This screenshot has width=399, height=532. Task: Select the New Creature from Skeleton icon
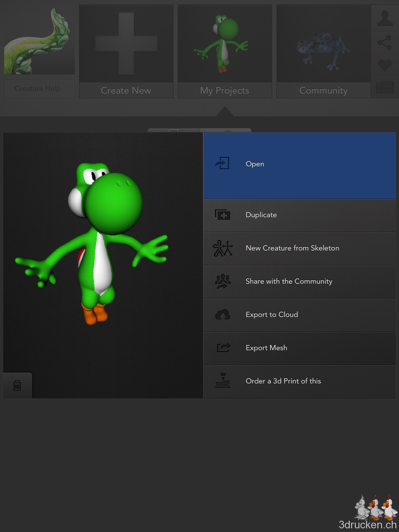click(222, 248)
